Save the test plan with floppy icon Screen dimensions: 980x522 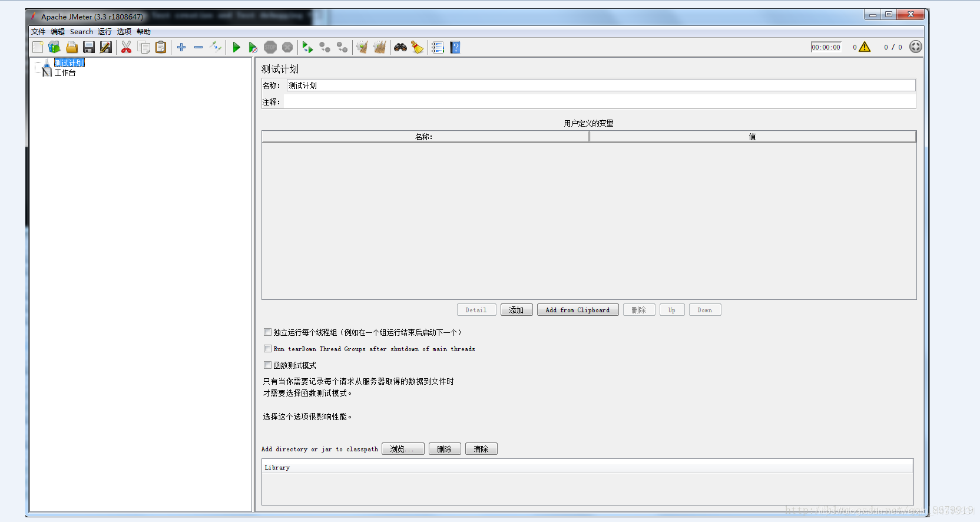click(x=89, y=47)
